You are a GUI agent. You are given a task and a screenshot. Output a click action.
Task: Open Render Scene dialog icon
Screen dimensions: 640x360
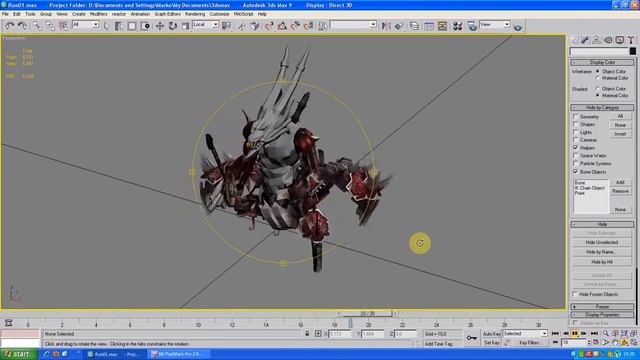pyautogui.click(x=472, y=26)
